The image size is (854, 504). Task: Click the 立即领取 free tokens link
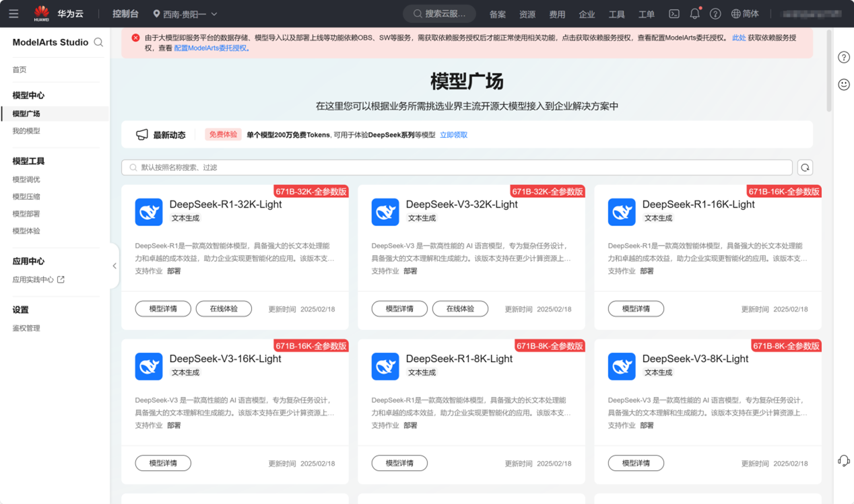click(453, 135)
